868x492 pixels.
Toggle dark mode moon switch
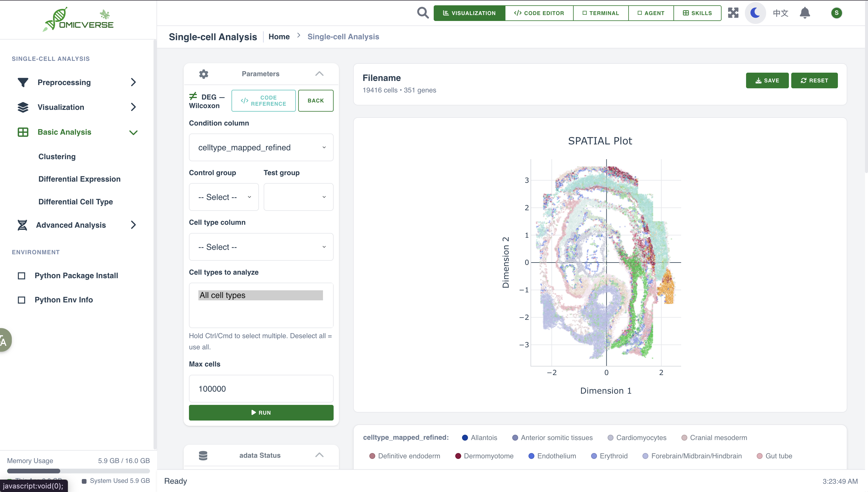click(755, 13)
